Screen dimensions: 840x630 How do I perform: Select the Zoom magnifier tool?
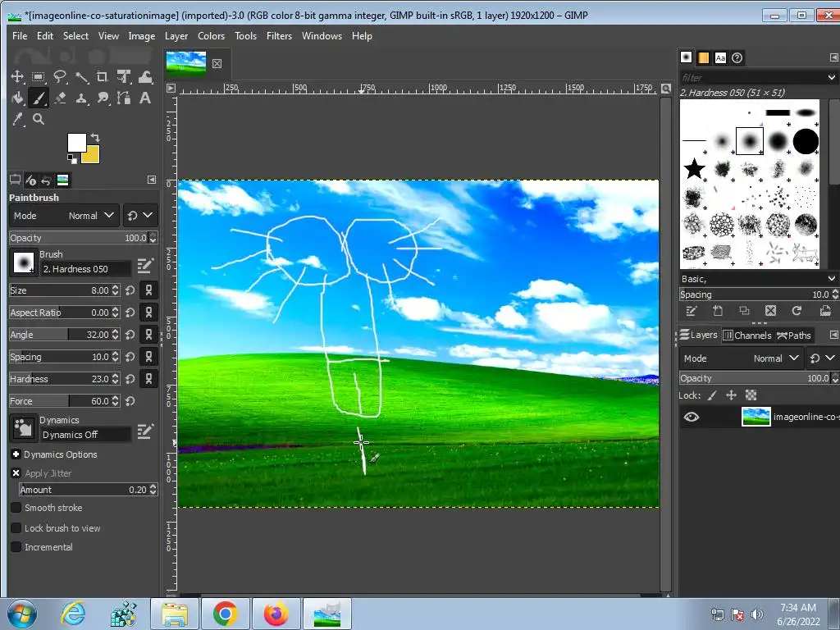coord(38,119)
